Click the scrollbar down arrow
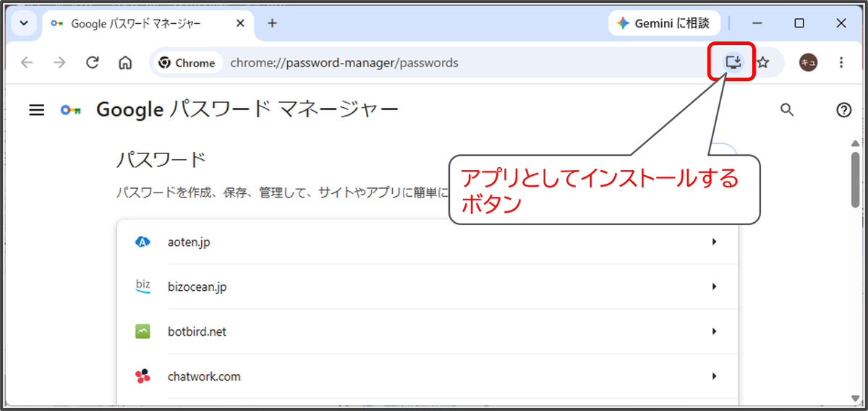The height and width of the screenshot is (411, 868). coord(855,397)
